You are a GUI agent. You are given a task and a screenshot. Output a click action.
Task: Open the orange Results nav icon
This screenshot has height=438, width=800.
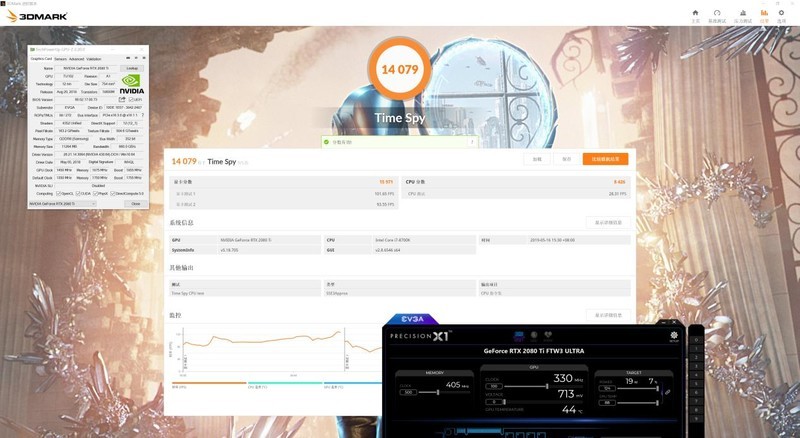[x=764, y=15]
